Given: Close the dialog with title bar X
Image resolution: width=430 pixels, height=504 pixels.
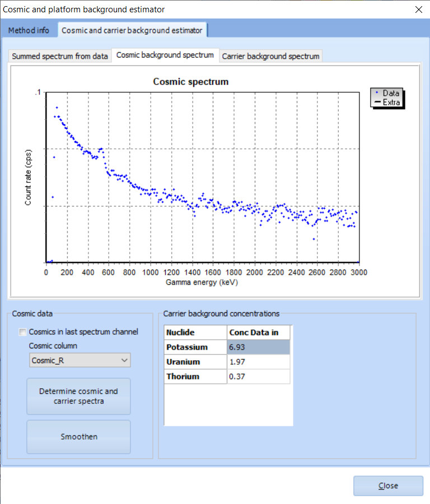Looking at the screenshot, I should pos(418,9).
